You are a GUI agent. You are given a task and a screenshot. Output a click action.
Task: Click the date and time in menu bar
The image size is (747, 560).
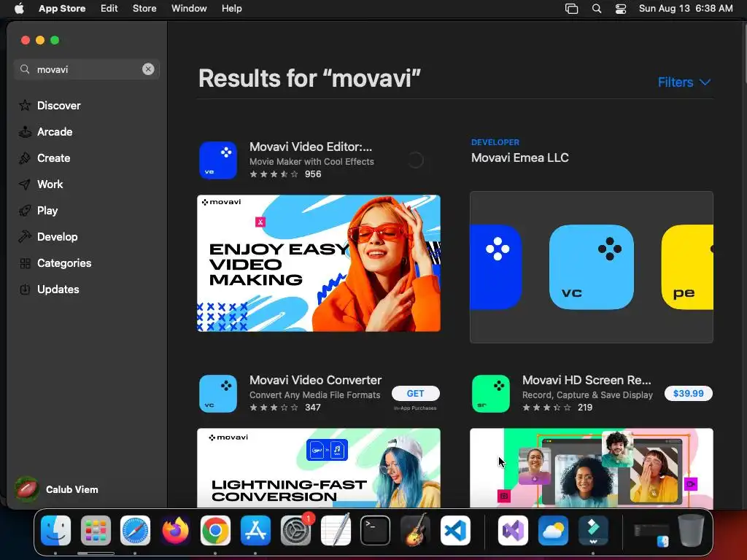(686, 8)
